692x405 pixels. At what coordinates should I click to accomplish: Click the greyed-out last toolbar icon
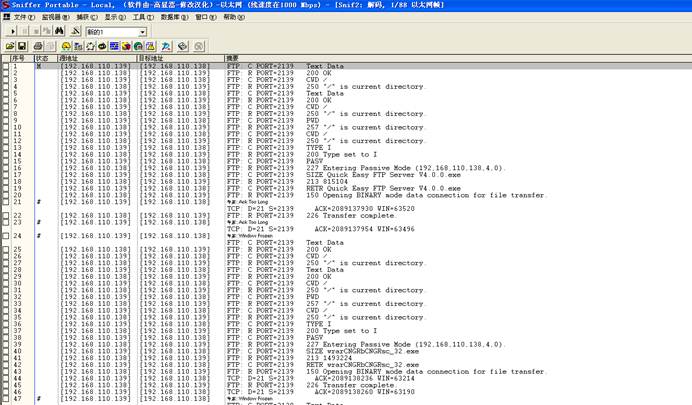click(x=199, y=46)
